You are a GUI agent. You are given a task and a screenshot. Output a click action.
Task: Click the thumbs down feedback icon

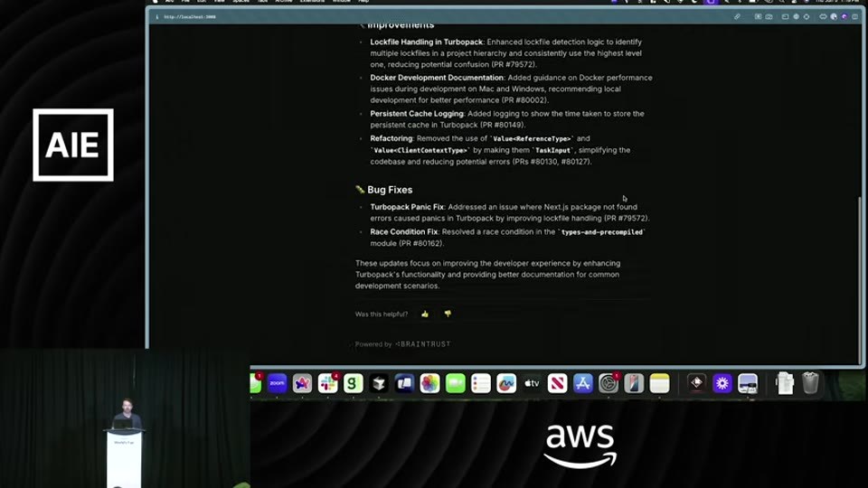[448, 314]
